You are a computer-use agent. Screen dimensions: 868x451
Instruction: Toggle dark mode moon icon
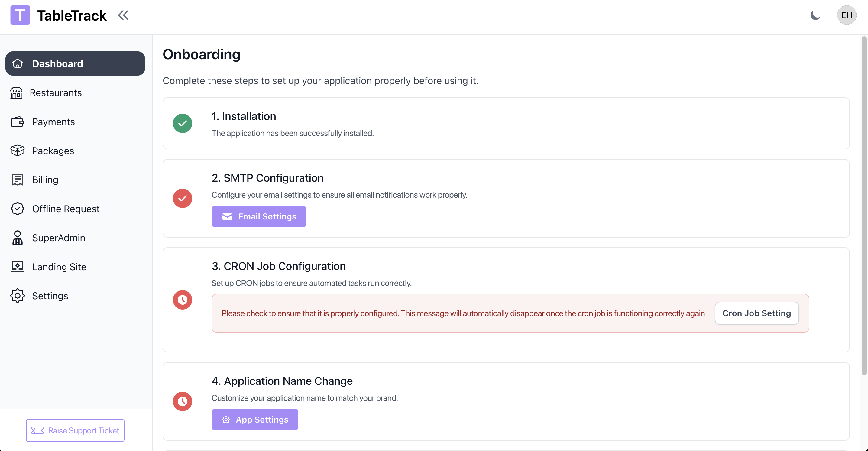[815, 15]
